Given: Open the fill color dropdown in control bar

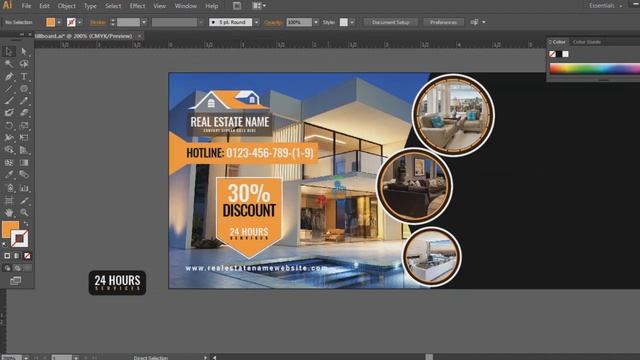Looking at the screenshot, I should pos(59,22).
